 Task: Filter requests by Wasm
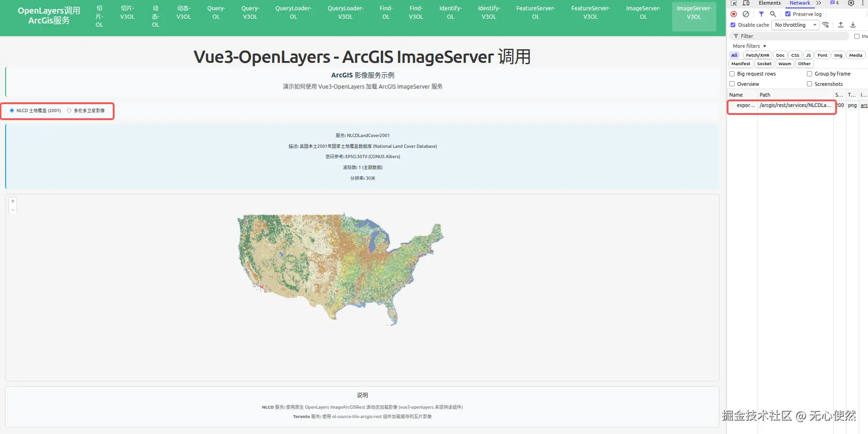coord(784,64)
